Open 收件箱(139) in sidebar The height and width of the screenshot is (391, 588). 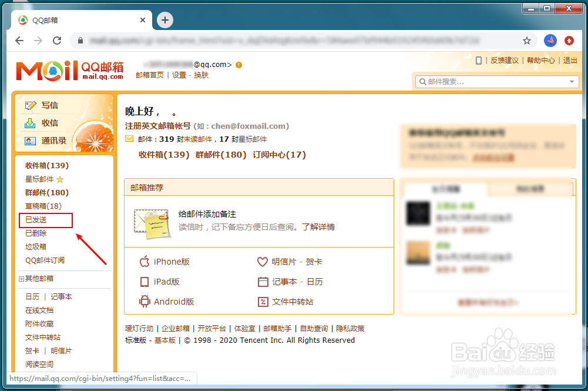47,165
